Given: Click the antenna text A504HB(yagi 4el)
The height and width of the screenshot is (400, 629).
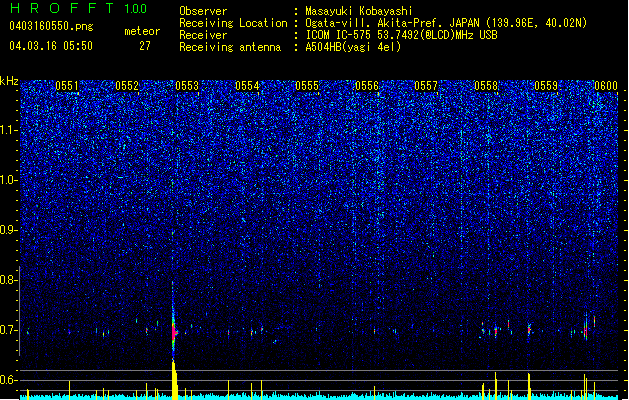Looking at the screenshot, I should tap(353, 47).
